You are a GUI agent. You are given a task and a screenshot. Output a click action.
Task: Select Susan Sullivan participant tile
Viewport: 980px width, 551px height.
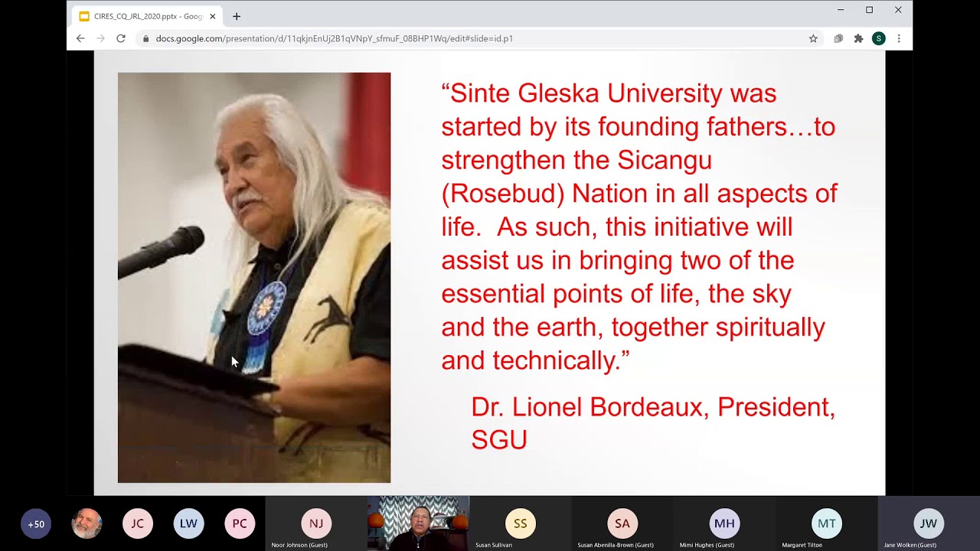point(520,523)
